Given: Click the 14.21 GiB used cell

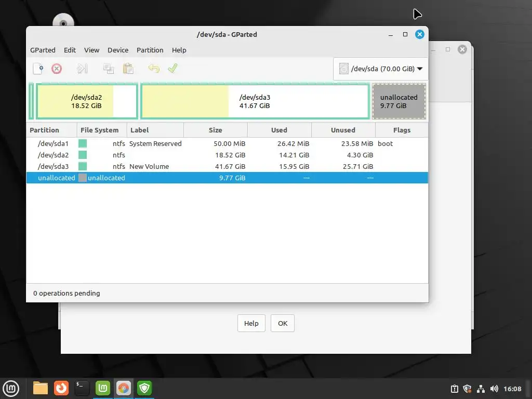Looking at the screenshot, I should 294,155.
